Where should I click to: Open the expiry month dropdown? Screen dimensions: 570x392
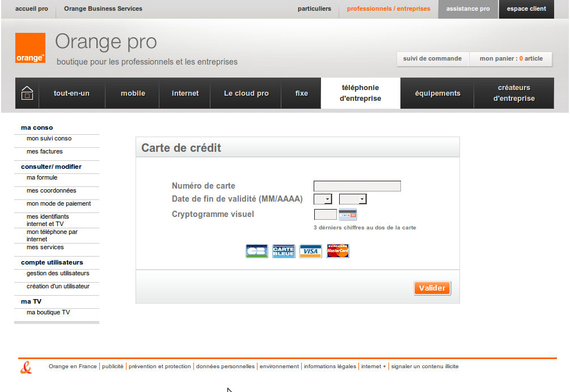323,199
